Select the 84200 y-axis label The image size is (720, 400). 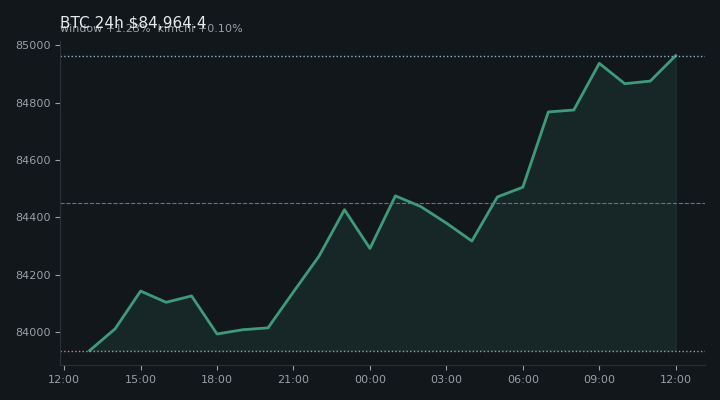click(x=33, y=276)
